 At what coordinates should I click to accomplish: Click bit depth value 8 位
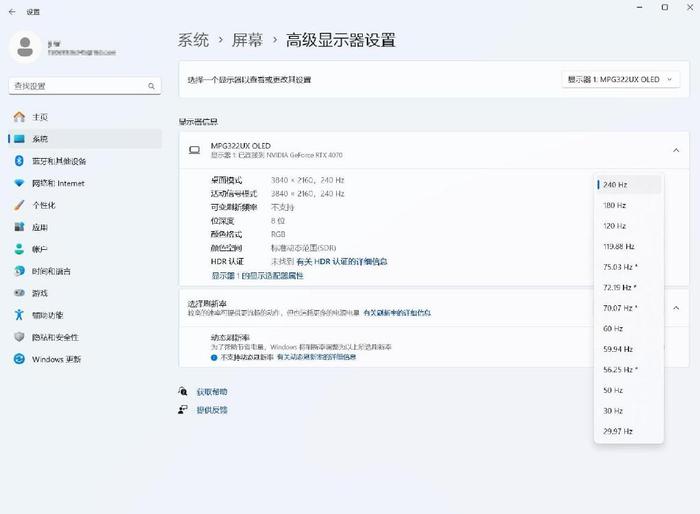pos(278,221)
